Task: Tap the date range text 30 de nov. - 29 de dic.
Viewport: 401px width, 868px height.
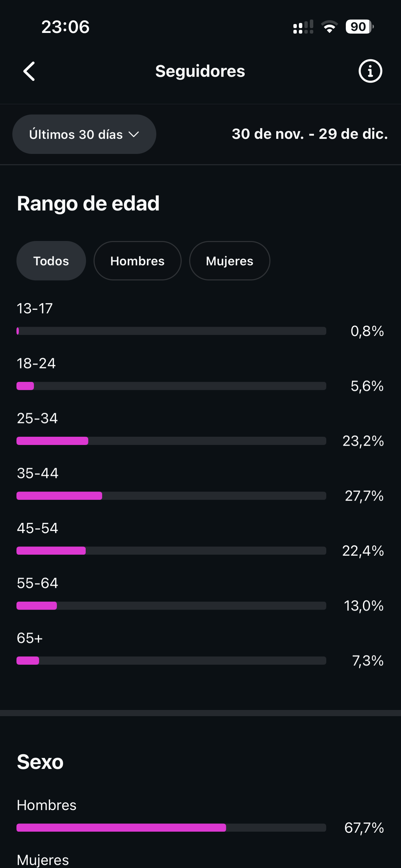Action: [309, 134]
